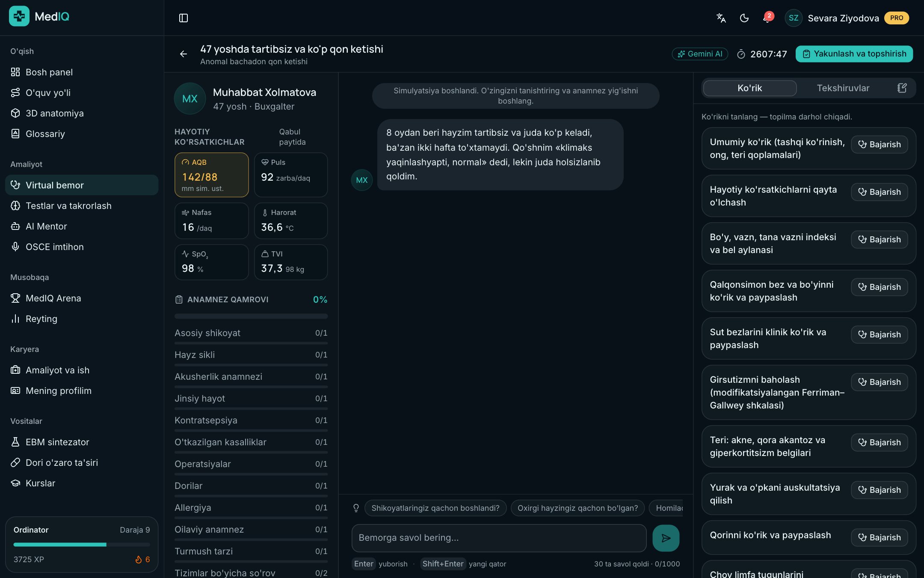Click the 2607:47 timer
This screenshot has height=578, width=924.
pyautogui.click(x=762, y=54)
